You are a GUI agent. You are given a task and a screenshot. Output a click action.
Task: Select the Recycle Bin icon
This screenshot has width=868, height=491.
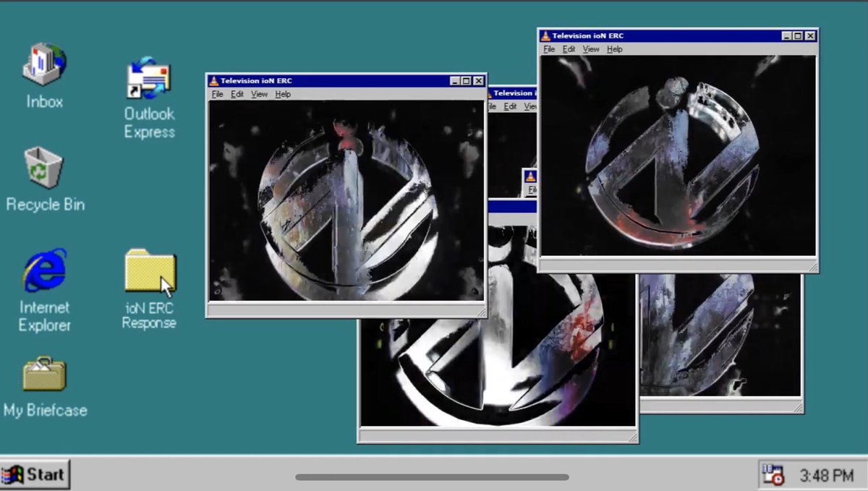(44, 167)
